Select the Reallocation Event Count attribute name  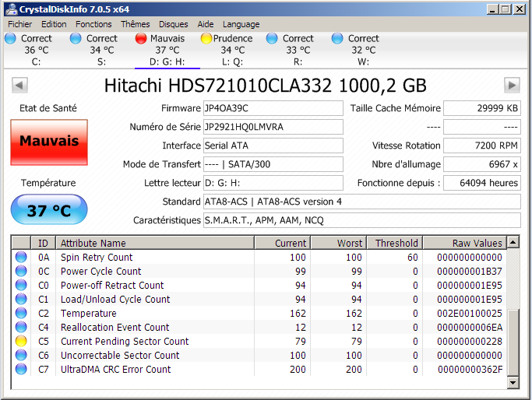[115, 327]
